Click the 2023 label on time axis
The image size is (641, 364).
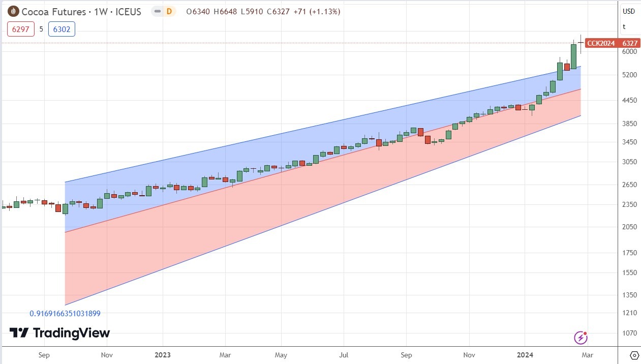coord(163,355)
